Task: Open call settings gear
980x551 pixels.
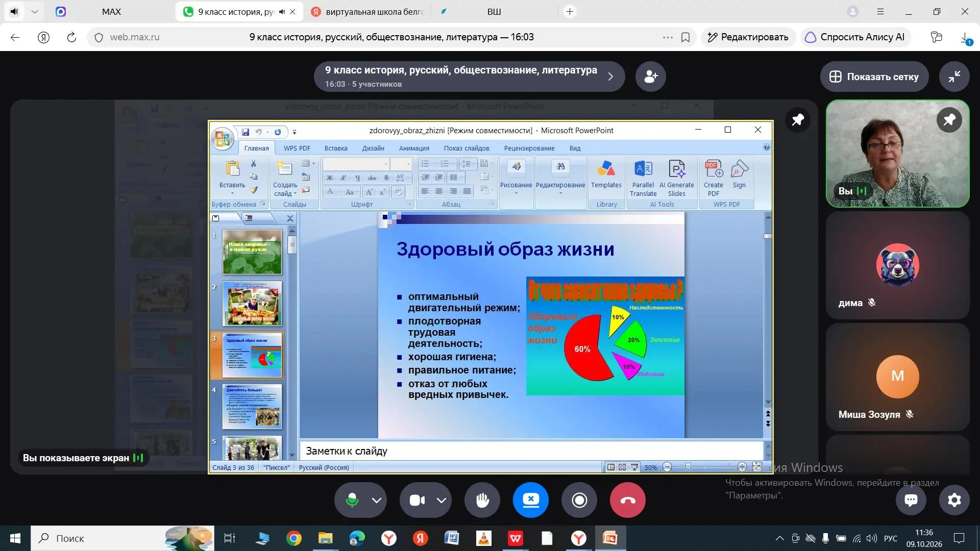Action: click(954, 500)
